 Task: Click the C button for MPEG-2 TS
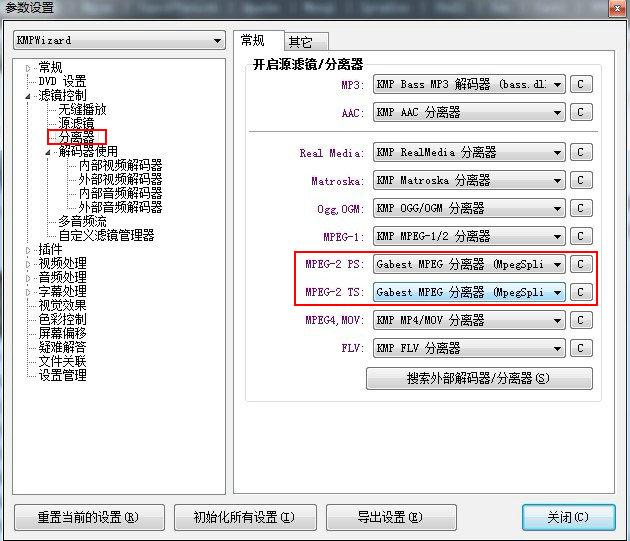581,292
